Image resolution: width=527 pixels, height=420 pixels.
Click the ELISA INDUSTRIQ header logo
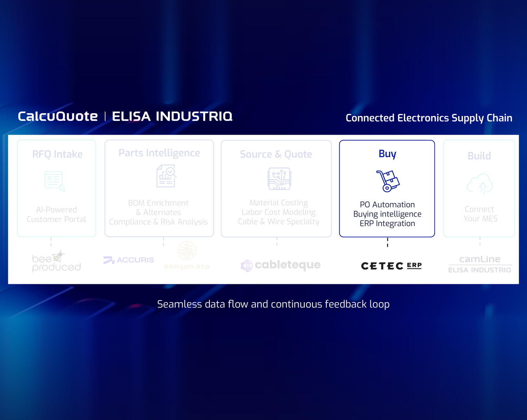coord(172,116)
